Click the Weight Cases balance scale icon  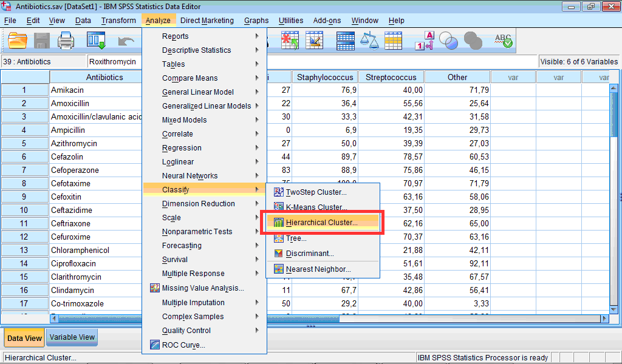coord(370,41)
